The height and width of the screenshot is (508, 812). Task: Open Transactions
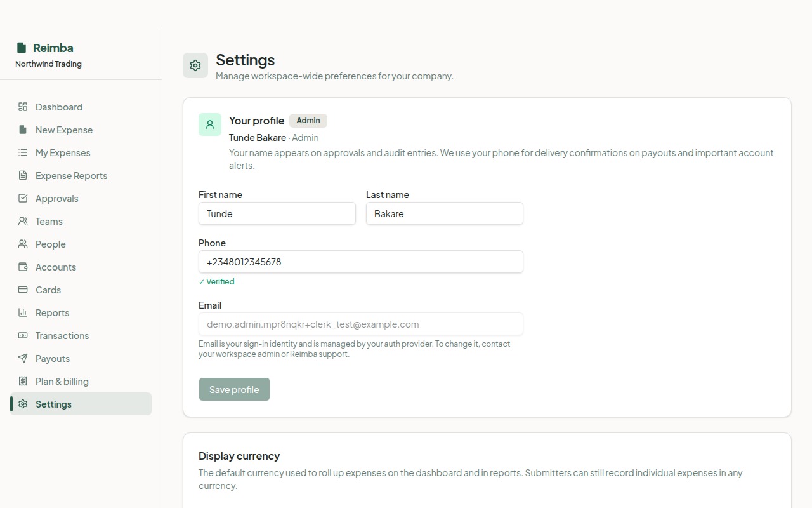(81, 335)
